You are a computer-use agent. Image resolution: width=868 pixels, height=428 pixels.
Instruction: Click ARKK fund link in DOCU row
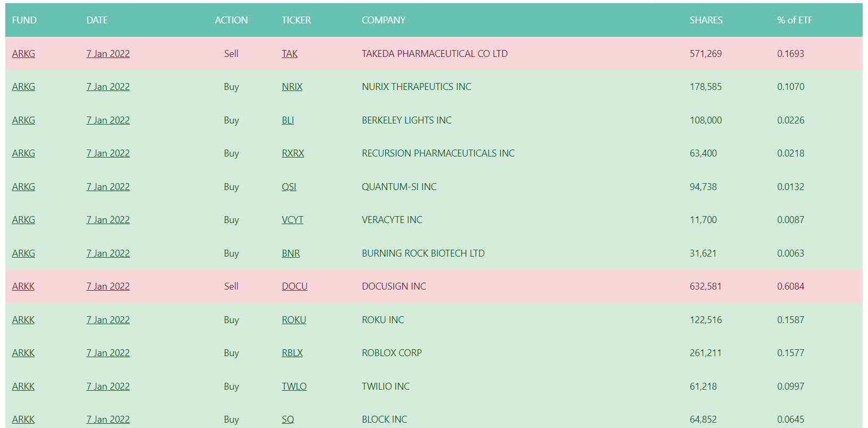point(23,286)
